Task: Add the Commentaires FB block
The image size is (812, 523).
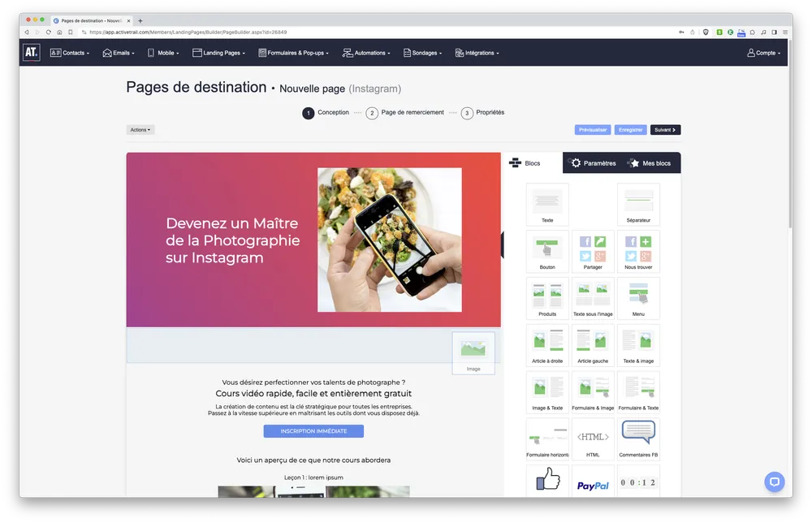Action: [x=638, y=438]
